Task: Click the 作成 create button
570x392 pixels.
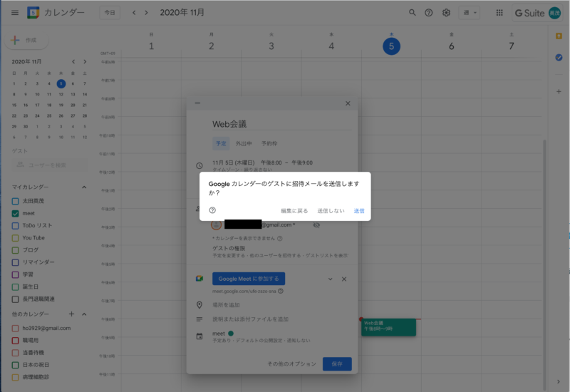Action: (x=26, y=40)
